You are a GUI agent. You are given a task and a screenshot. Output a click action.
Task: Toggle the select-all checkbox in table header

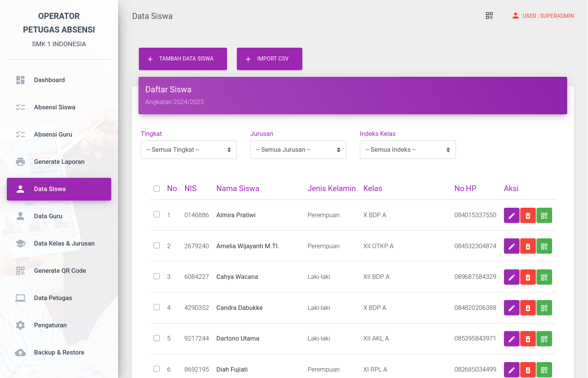point(157,188)
